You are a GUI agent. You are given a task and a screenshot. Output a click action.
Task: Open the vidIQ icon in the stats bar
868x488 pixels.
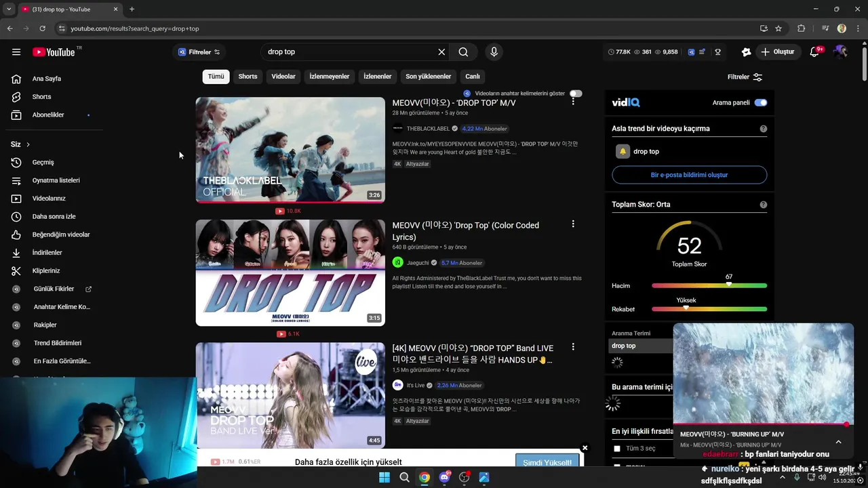point(691,52)
